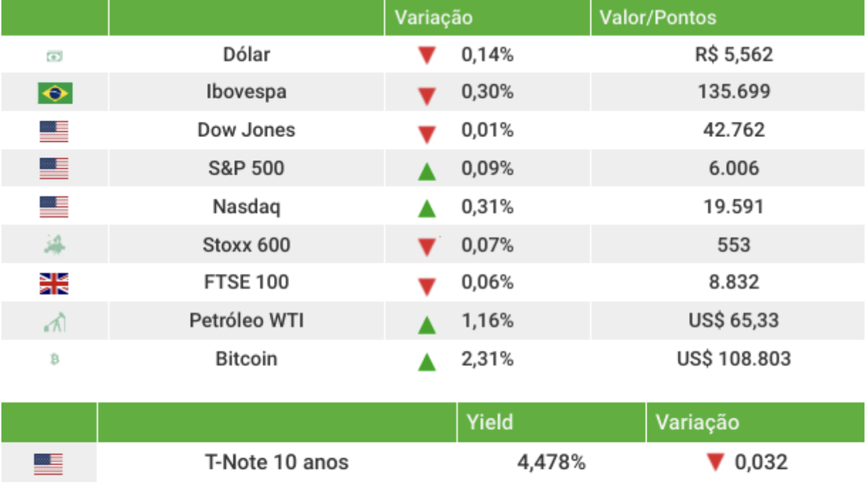The width and height of the screenshot is (868, 488).
Task: Click the Europe map icon beside Stoxx 600
Action: click(x=54, y=246)
